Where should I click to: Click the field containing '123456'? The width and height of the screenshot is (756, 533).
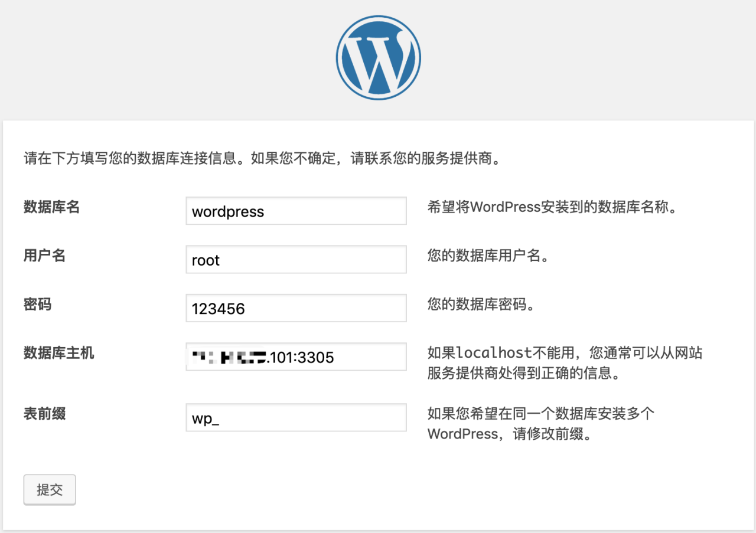[295, 308]
